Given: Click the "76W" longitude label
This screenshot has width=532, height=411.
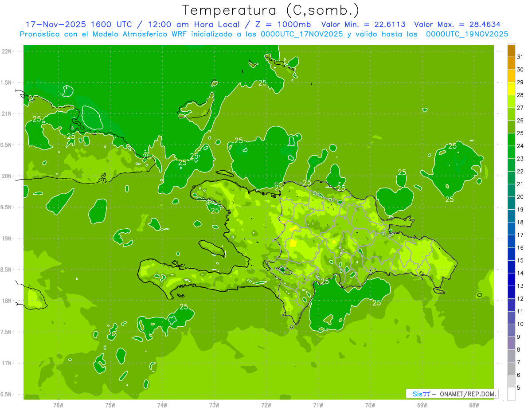Looking at the screenshot, I should [x=58, y=405].
